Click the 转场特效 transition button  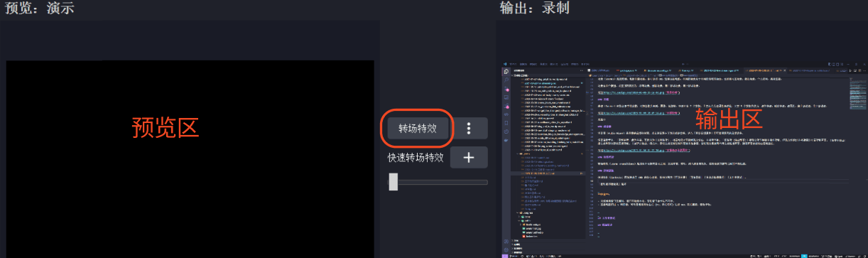418,128
